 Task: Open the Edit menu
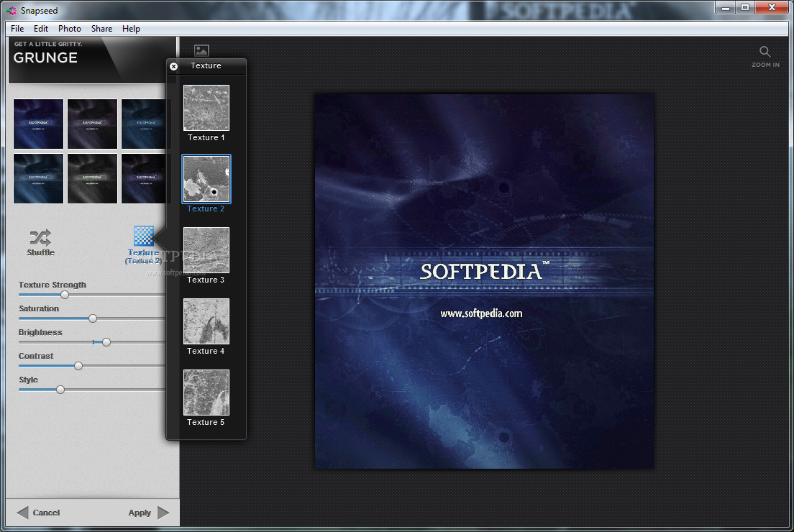41,29
